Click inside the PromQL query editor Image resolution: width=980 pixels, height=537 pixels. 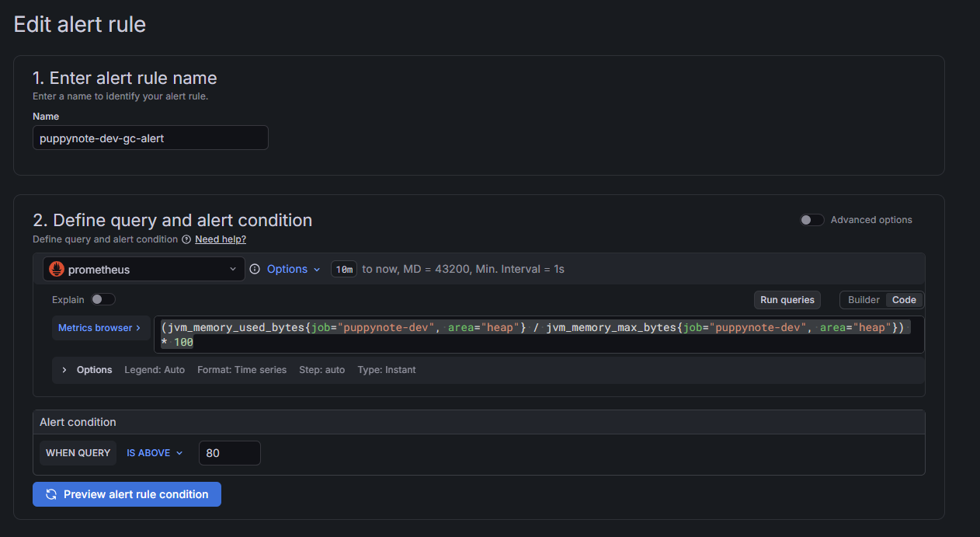pyautogui.click(x=536, y=334)
